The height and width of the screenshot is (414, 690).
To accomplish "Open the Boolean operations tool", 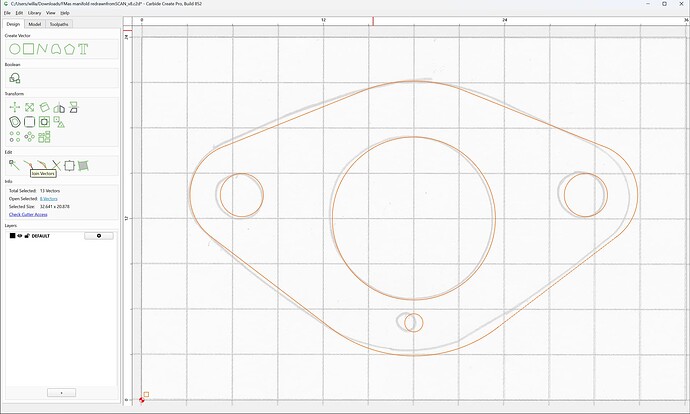I will point(15,78).
